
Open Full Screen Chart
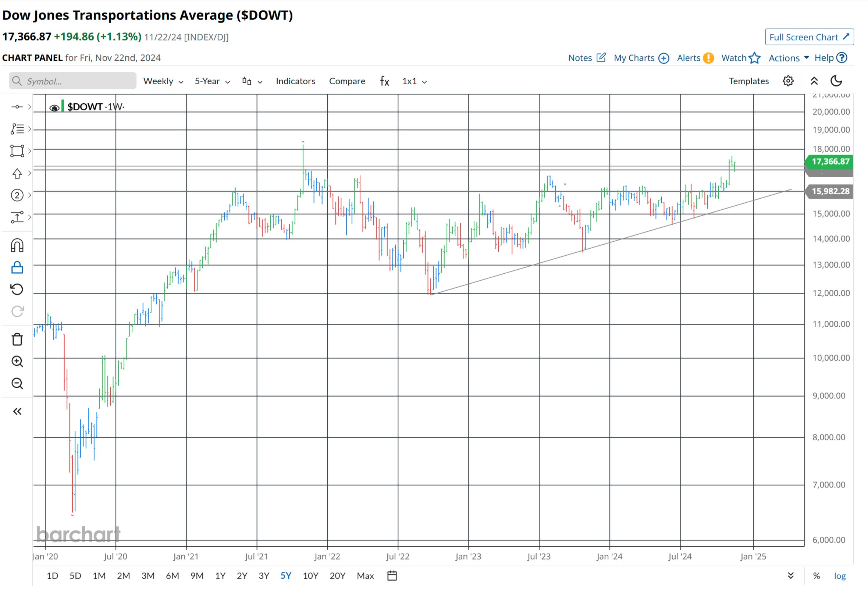(x=810, y=37)
